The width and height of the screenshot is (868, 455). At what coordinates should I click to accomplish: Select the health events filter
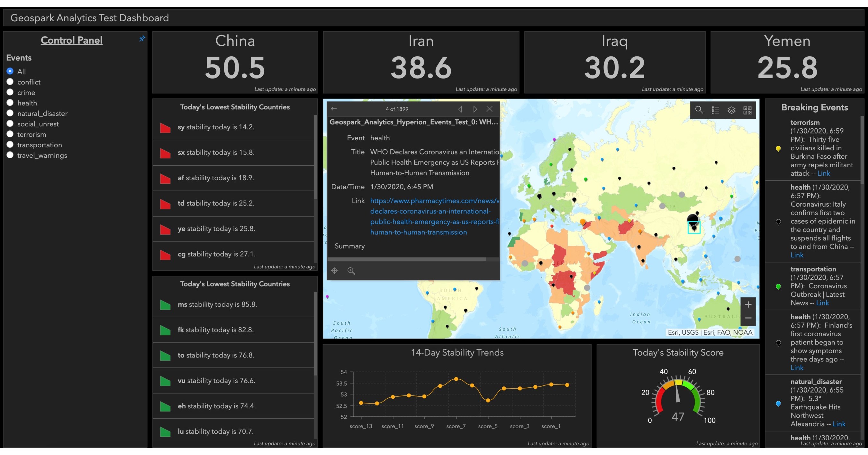(10, 103)
